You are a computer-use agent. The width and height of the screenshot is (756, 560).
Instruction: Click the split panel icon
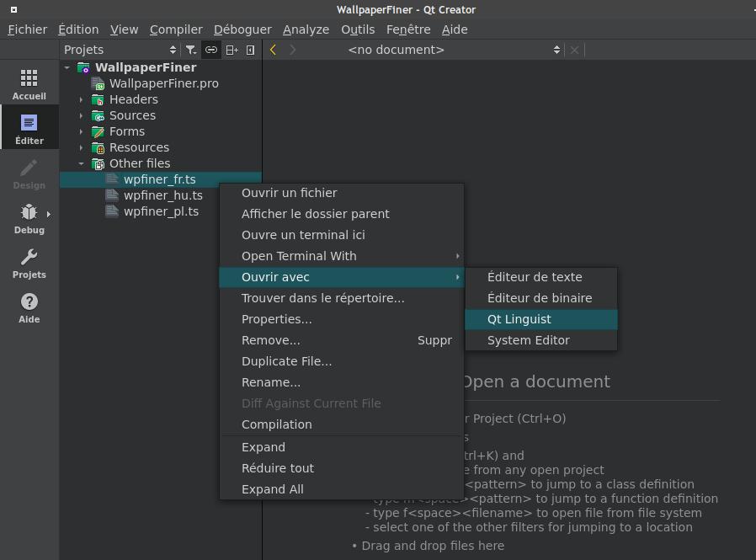[232, 50]
